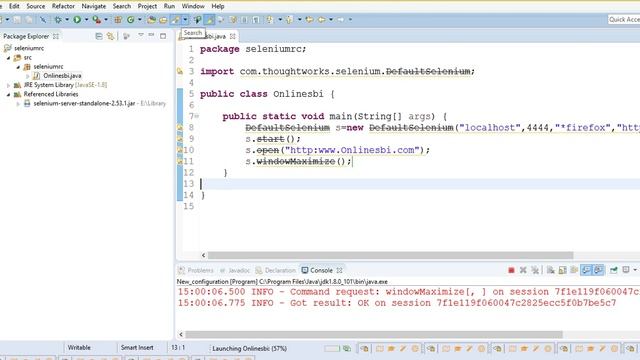Switch to the Declaration tab
The height and width of the screenshot is (360, 640).
[x=276, y=270]
